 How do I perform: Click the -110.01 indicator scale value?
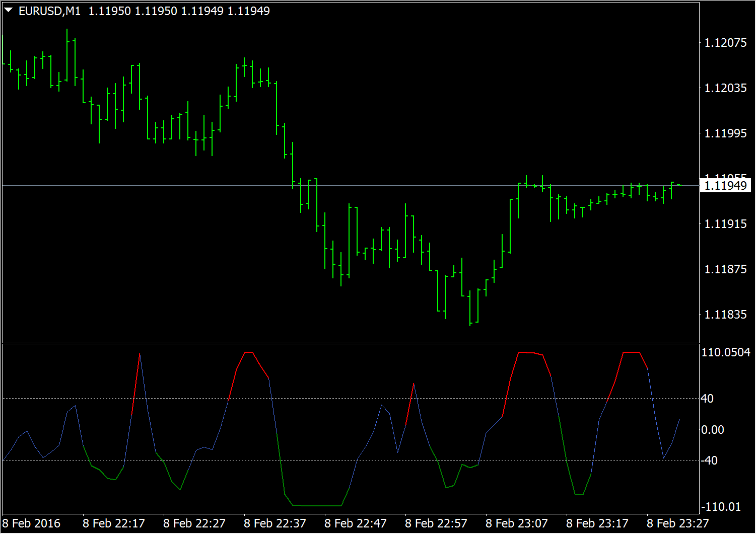point(721,507)
